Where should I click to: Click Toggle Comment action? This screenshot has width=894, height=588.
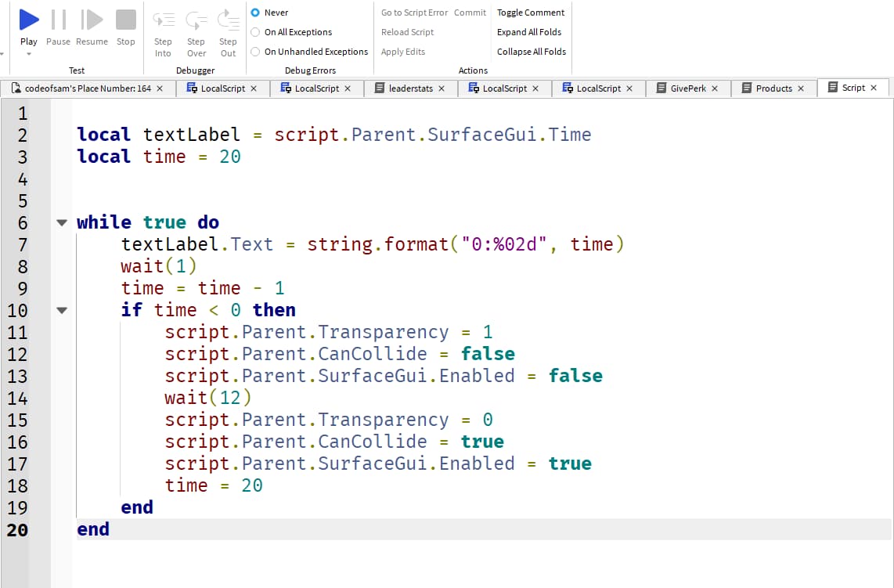(x=531, y=13)
